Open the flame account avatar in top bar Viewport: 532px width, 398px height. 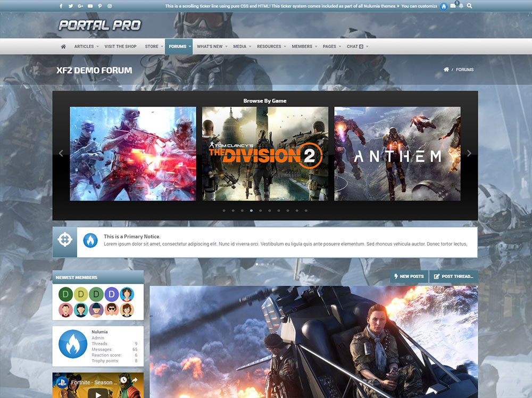coord(444,6)
